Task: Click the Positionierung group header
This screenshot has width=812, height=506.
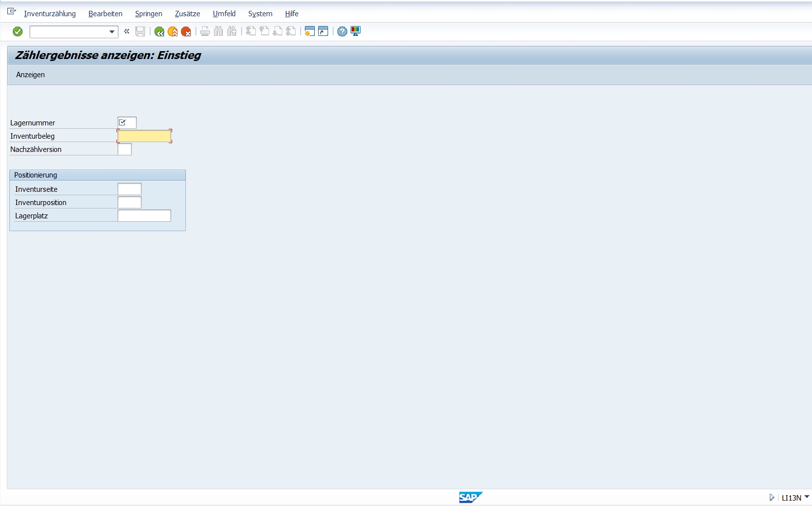Action: [97, 175]
